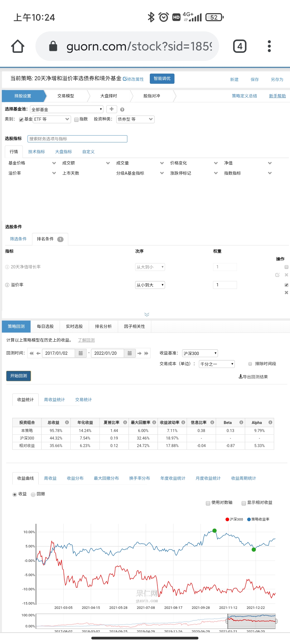This screenshot has height=644, width=290.
Task: Click info icon in 总收益 column header
Action: pos(67,422)
